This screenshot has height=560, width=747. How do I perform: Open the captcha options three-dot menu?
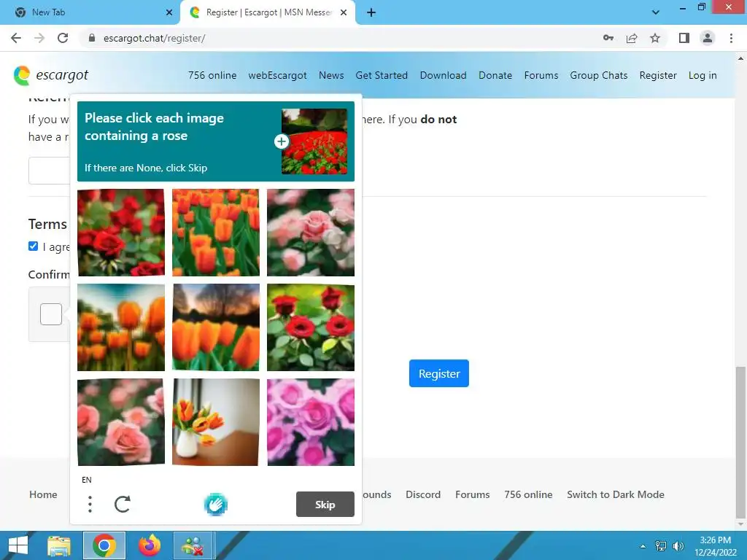[90, 505]
